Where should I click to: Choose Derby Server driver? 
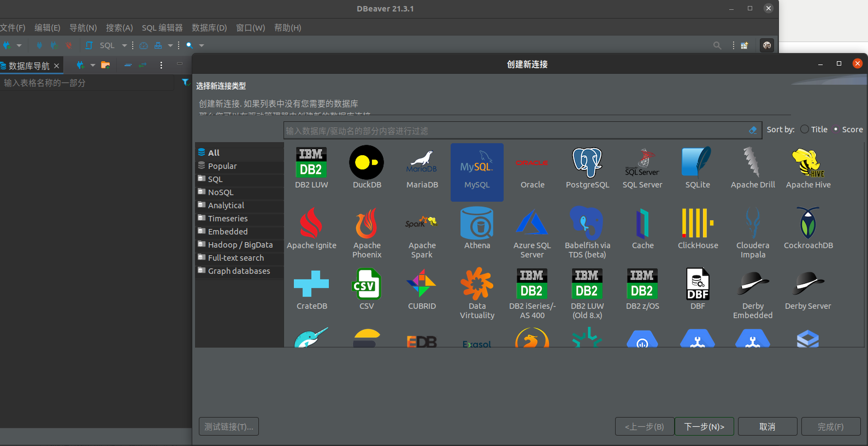coord(808,290)
